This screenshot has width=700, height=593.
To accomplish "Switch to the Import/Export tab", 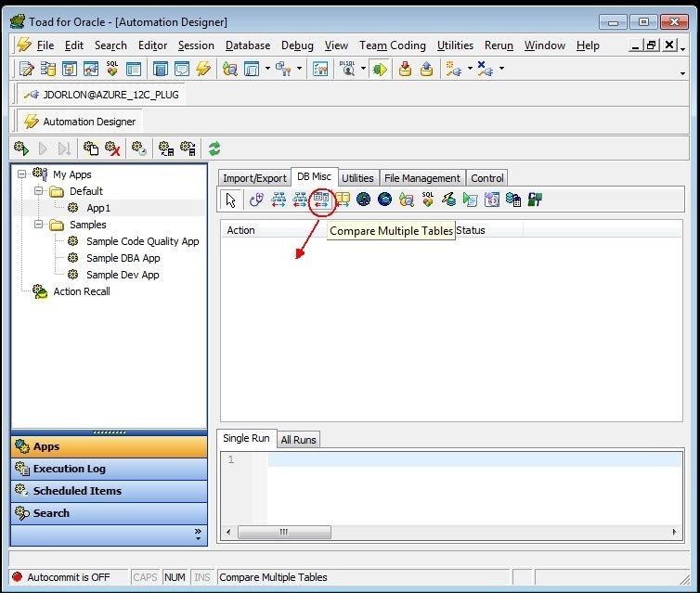I will 254,178.
